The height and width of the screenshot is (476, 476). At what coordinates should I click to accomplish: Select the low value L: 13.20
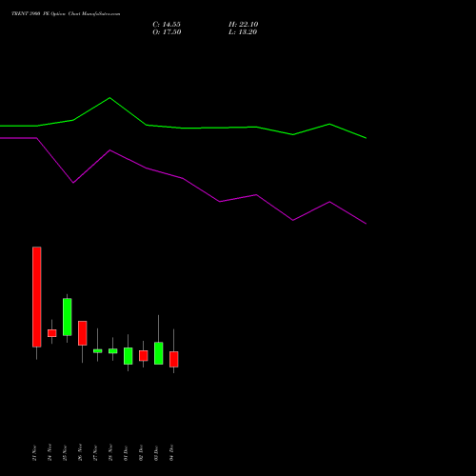coord(243,32)
